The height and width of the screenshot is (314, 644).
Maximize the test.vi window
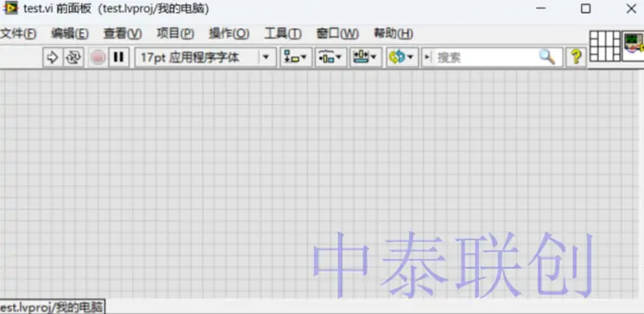[586, 9]
